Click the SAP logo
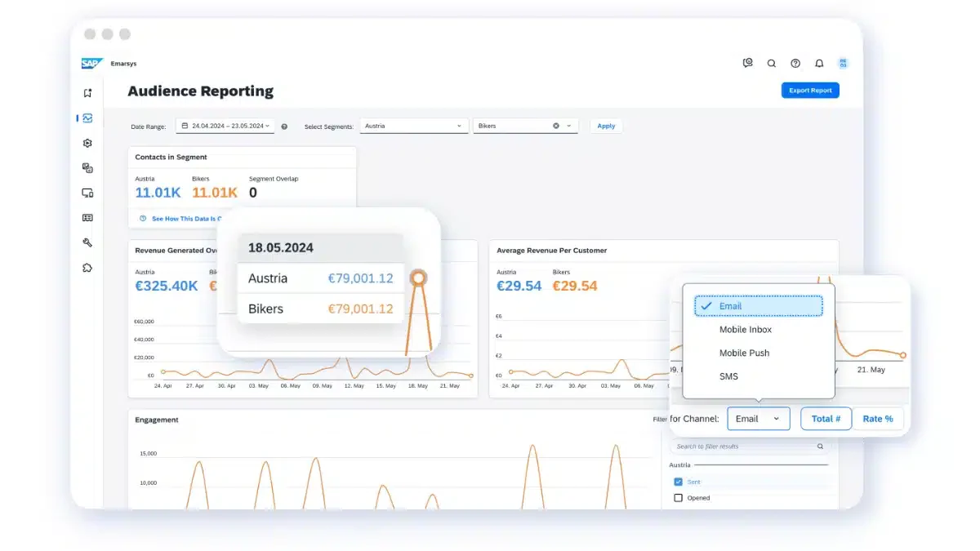 click(x=91, y=63)
